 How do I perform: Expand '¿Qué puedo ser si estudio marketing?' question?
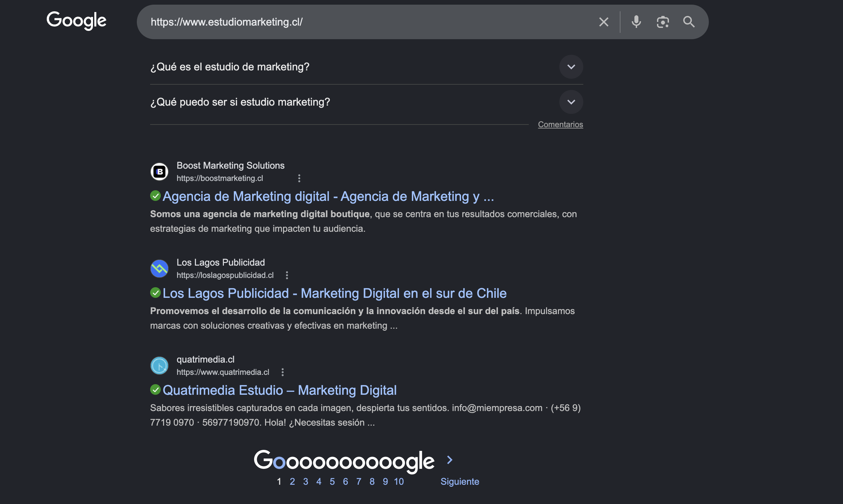366,102
